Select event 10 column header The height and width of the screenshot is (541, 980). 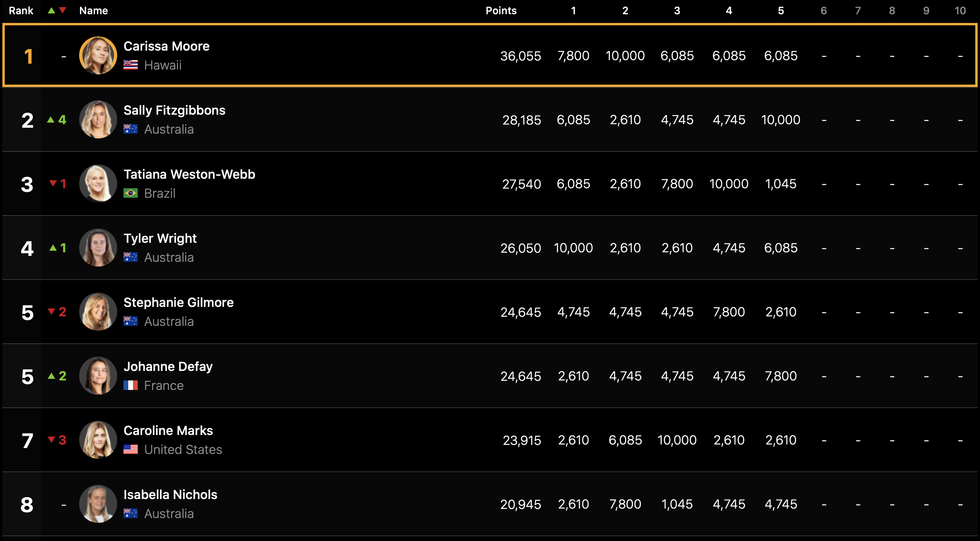point(960,11)
